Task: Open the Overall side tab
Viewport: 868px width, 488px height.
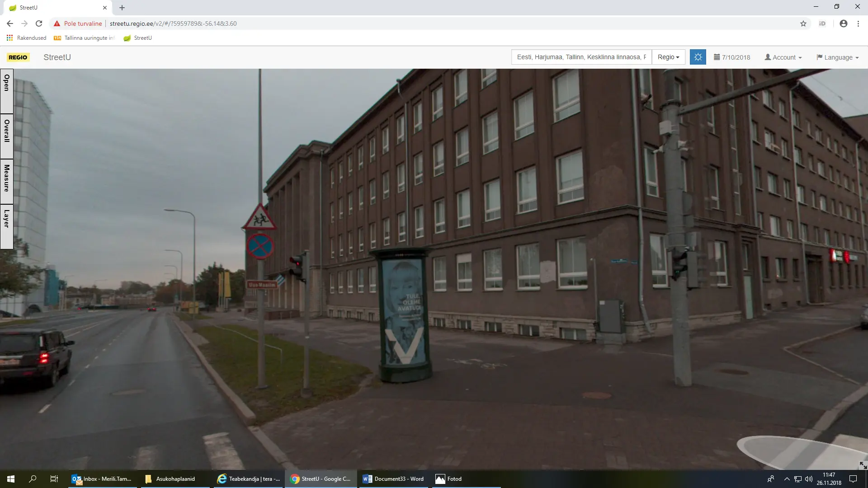Action: click(7, 136)
